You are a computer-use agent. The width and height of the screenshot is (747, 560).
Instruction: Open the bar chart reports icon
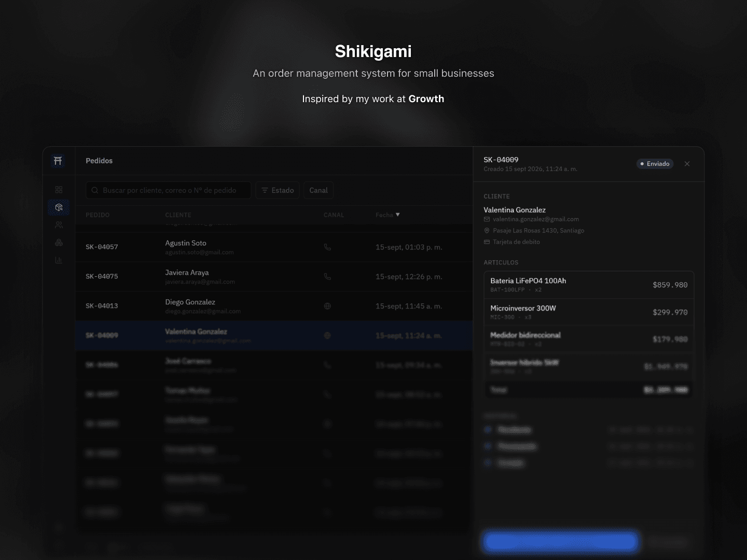pos(59,260)
